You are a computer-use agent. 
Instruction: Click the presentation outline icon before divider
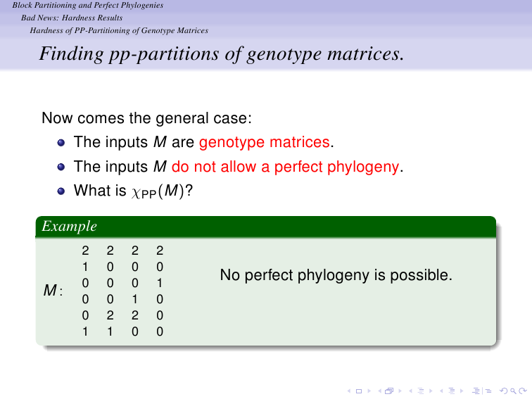pyautogui.click(x=476, y=391)
